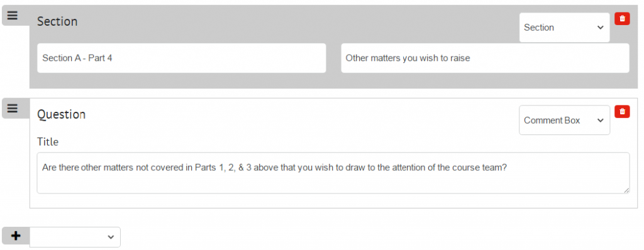Click the 'Title' label above the text area

(48, 142)
